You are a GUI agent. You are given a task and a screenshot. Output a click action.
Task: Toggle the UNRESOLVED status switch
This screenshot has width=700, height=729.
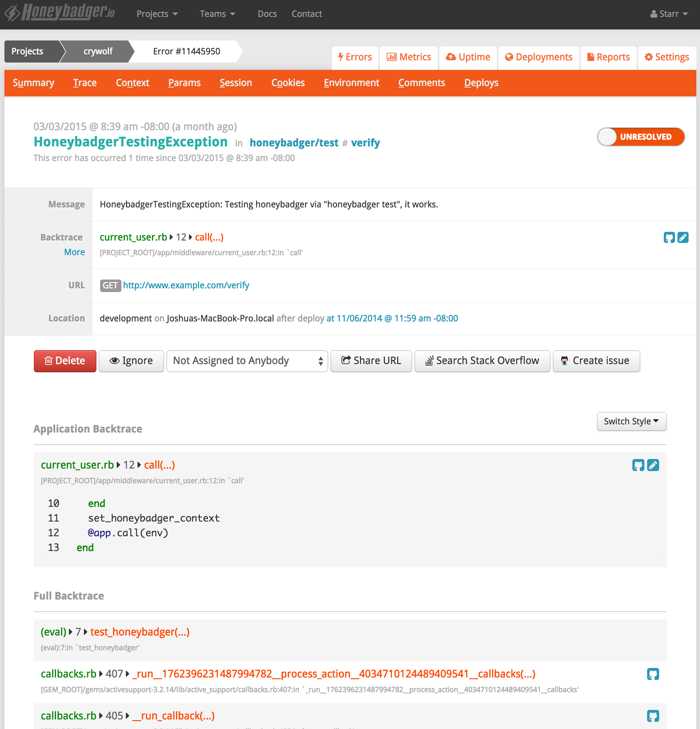[640, 137]
